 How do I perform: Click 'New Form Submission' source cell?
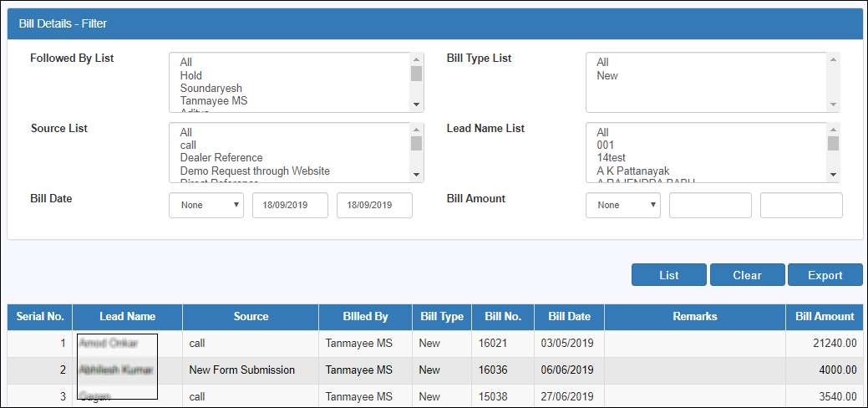[251, 370]
